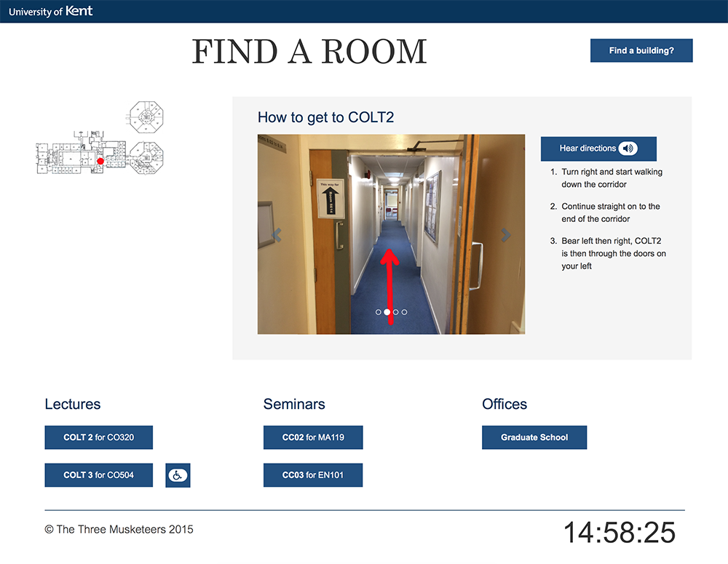Advance to the next corridor photo

click(506, 235)
